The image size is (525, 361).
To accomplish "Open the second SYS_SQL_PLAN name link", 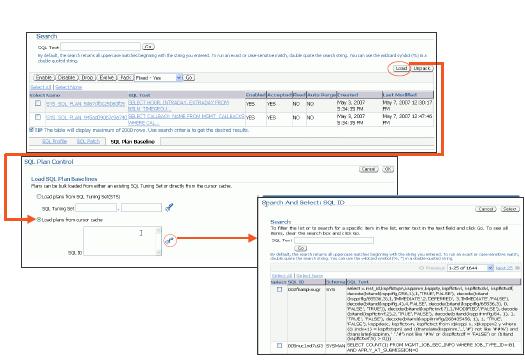I will (86, 117).
